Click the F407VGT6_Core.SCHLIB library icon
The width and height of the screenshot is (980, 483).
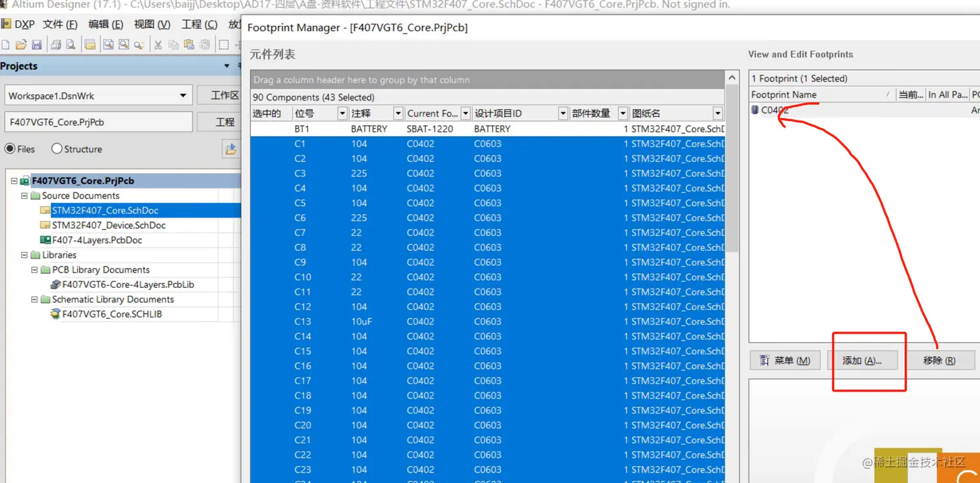[55, 314]
